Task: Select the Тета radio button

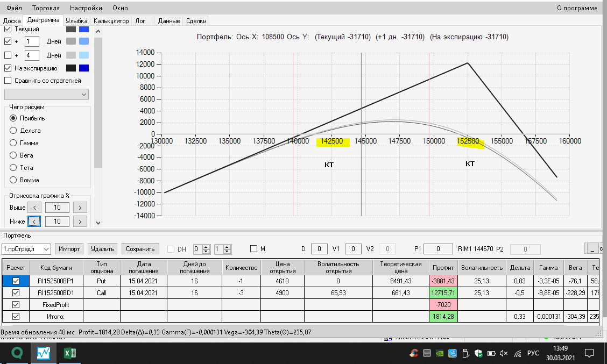Action: [x=13, y=168]
